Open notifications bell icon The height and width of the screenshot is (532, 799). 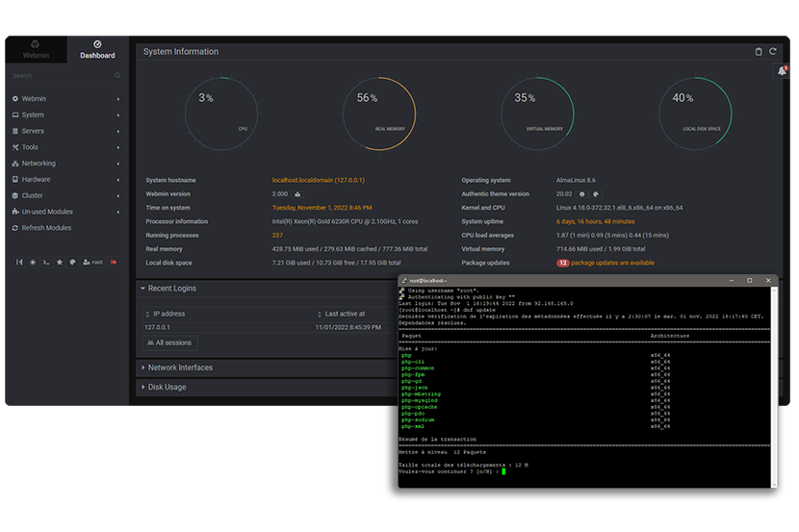[782, 71]
